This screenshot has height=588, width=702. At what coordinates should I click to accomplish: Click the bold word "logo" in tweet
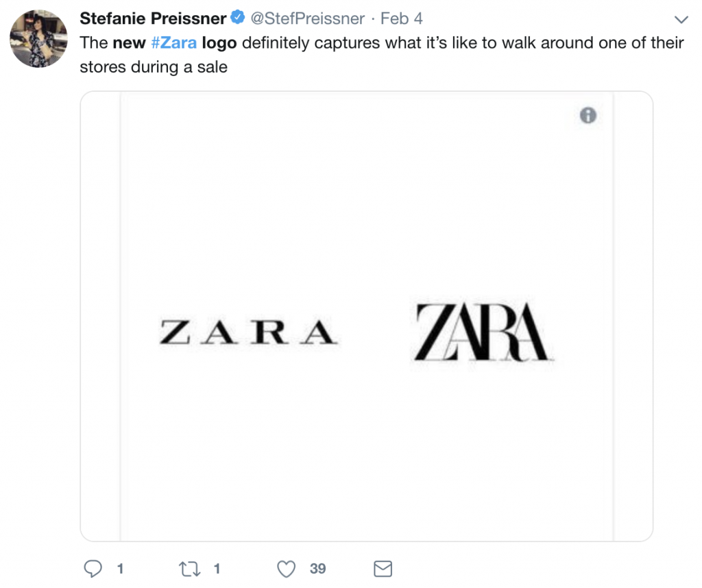tap(219, 42)
